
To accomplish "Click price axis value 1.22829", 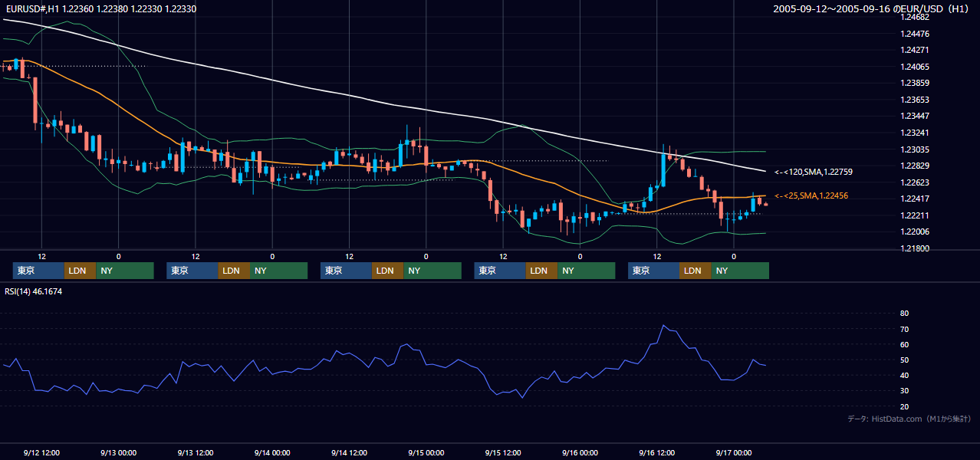I will click(916, 166).
